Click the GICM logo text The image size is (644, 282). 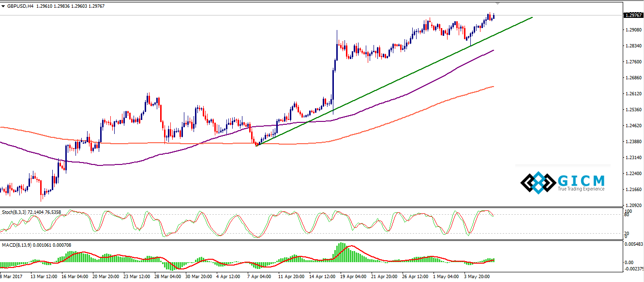click(x=581, y=180)
